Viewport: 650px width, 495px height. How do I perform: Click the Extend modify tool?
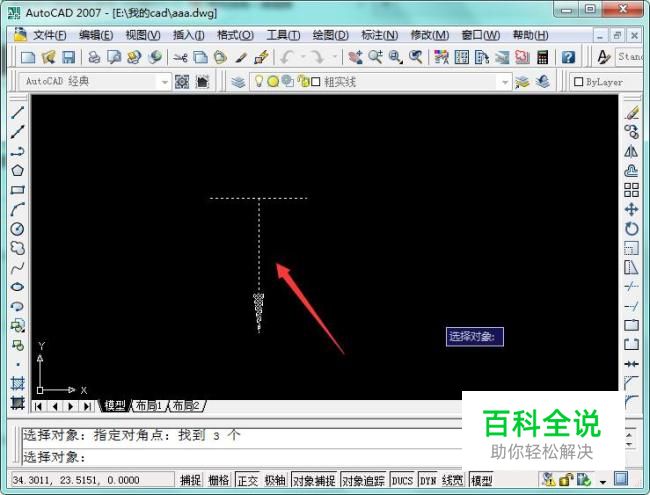(631, 306)
